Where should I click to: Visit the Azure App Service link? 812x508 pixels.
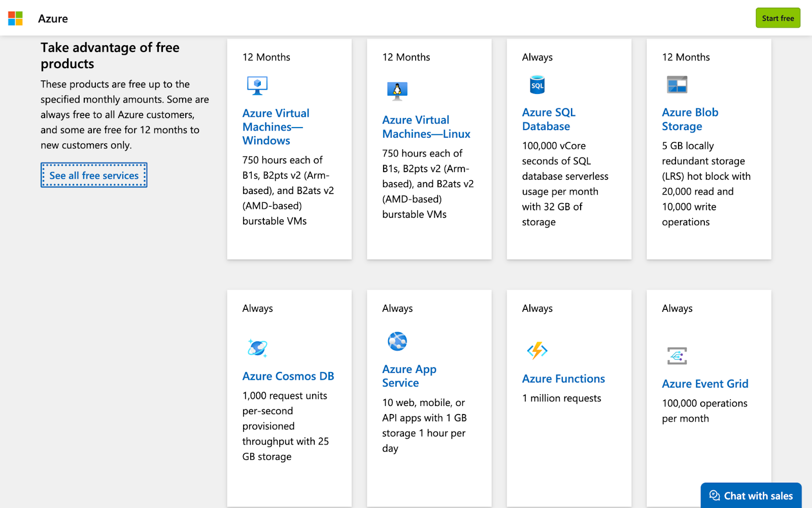coord(409,376)
